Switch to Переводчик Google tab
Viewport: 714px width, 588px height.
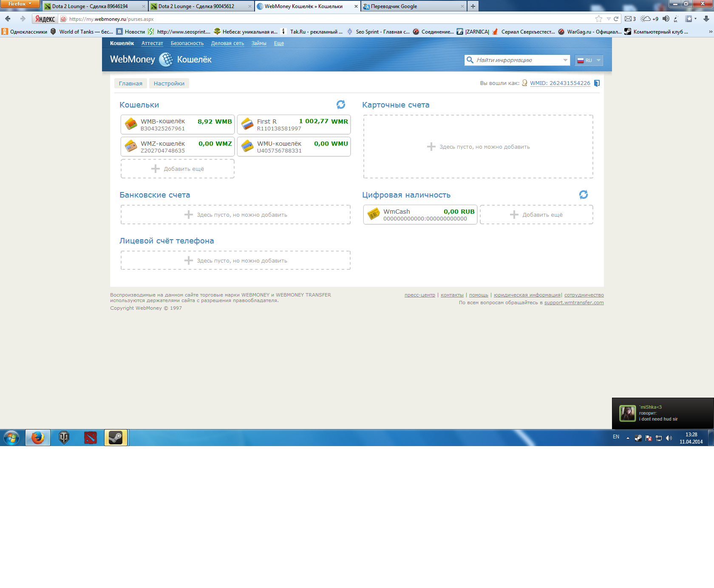pos(414,6)
